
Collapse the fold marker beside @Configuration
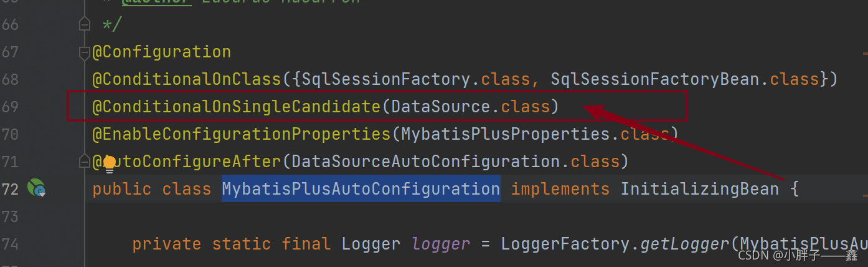(85, 54)
